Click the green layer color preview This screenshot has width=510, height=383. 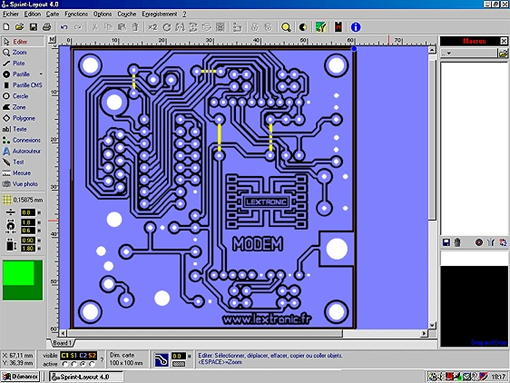[x=23, y=280]
